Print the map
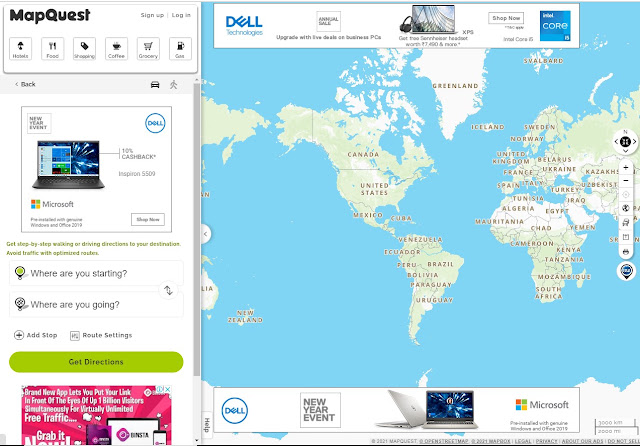This screenshot has width=640, height=446. pos(626,251)
